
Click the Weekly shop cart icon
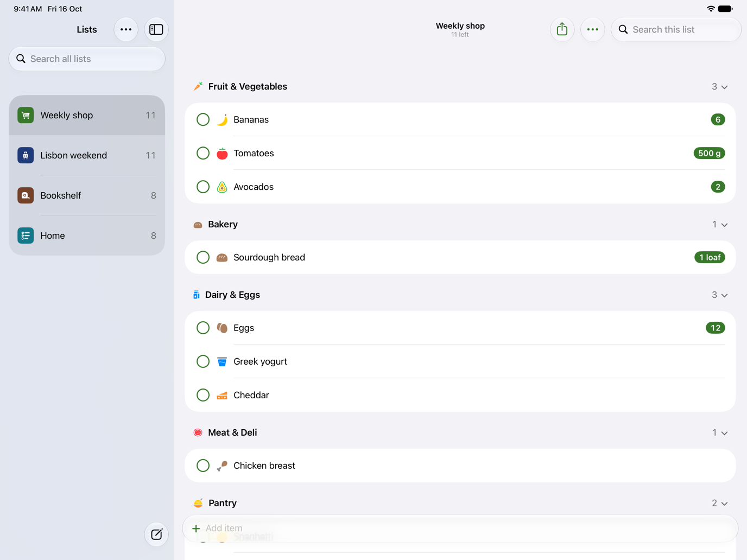[x=26, y=115]
